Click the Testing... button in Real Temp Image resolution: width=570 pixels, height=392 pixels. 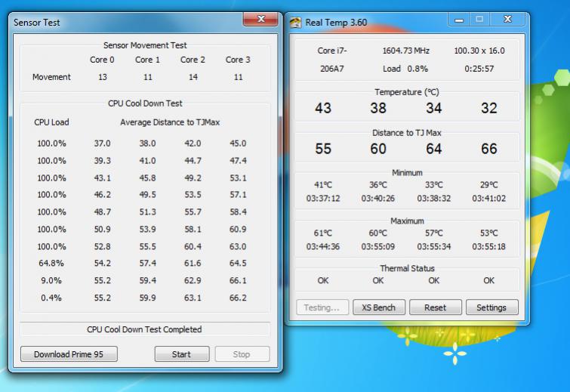322,307
